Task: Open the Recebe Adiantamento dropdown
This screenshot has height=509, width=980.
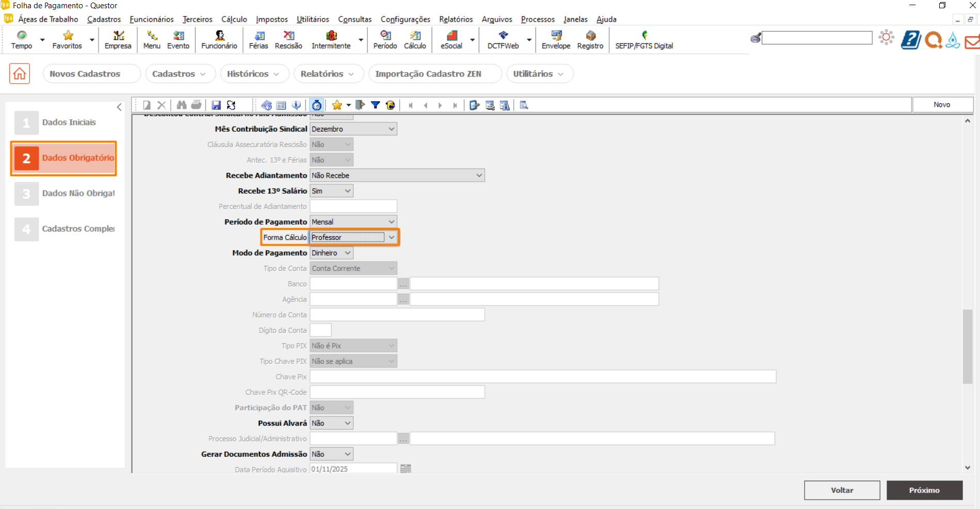Action: click(479, 176)
